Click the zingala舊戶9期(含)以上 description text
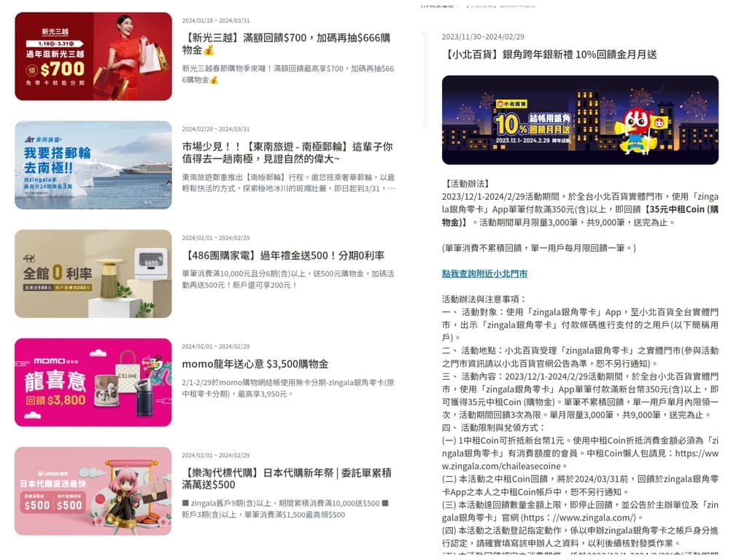 point(286,509)
